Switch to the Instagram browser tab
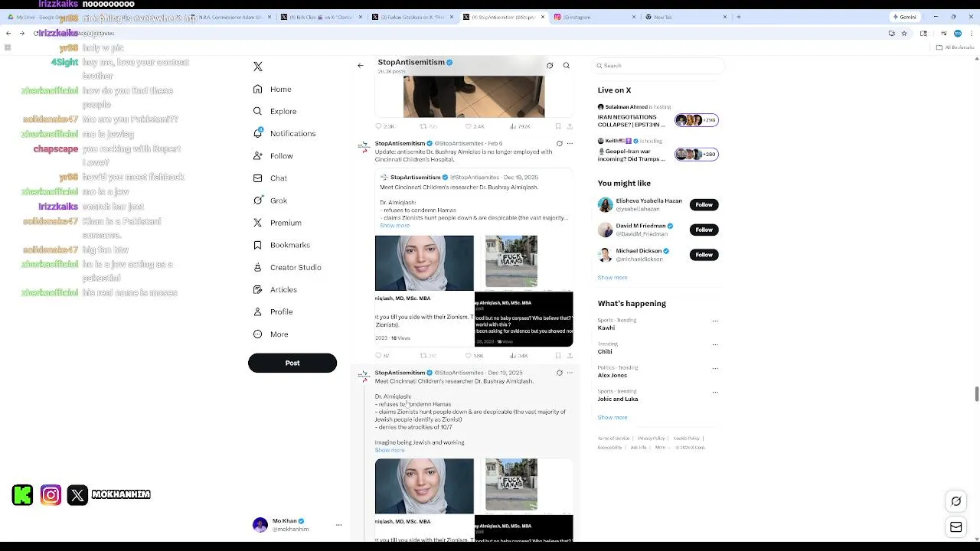 [593, 17]
